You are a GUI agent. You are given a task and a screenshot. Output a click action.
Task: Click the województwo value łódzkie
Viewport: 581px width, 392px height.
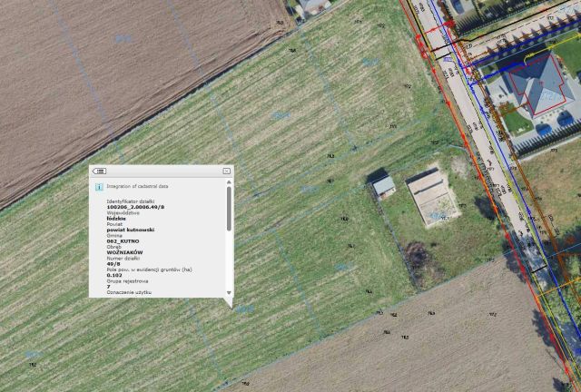pyautogui.click(x=116, y=219)
